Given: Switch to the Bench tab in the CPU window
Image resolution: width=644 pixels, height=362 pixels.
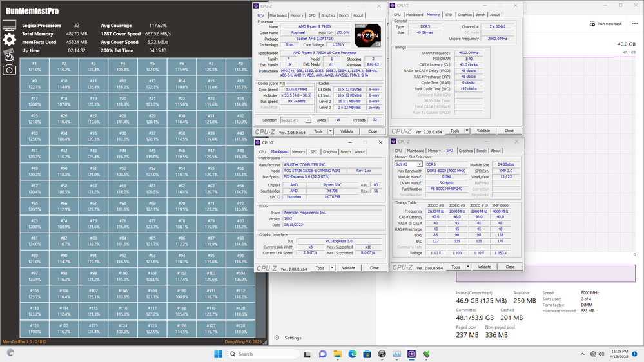Looking at the screenshot, I should coord(344,15).
